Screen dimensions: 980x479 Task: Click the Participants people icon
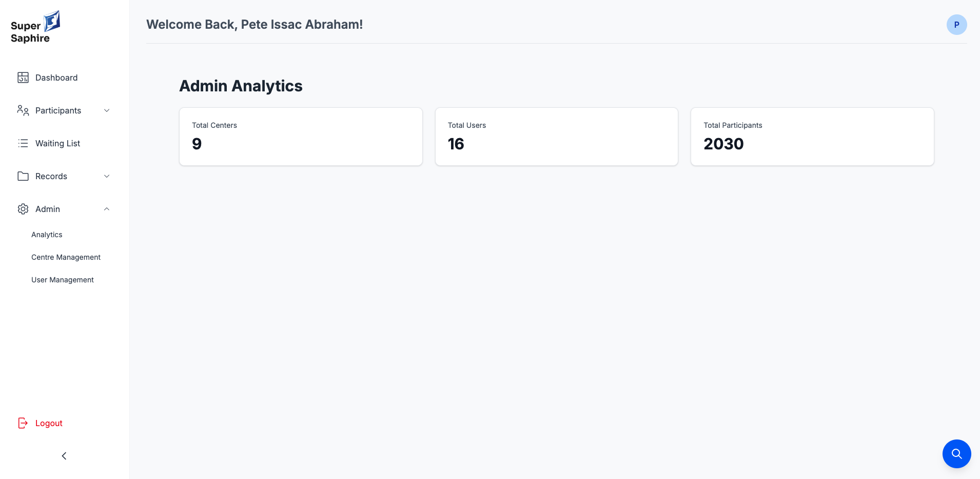coord(23,110)
